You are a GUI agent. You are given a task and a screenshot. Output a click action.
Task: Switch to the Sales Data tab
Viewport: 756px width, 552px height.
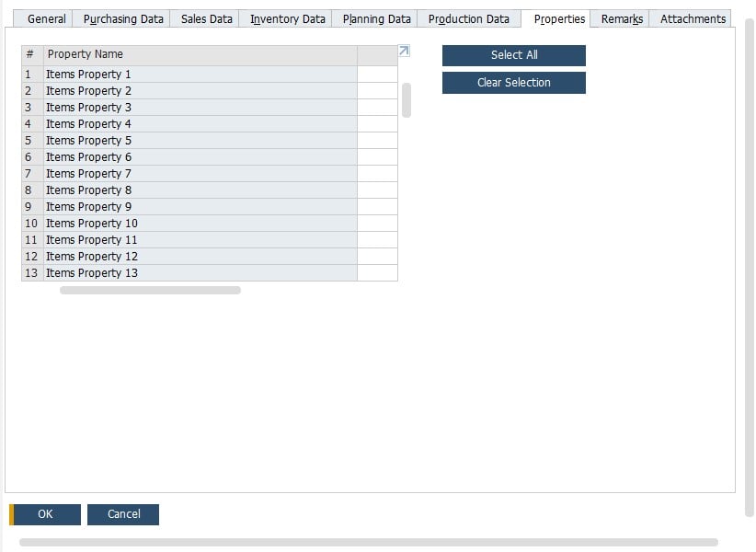(205, 17)
